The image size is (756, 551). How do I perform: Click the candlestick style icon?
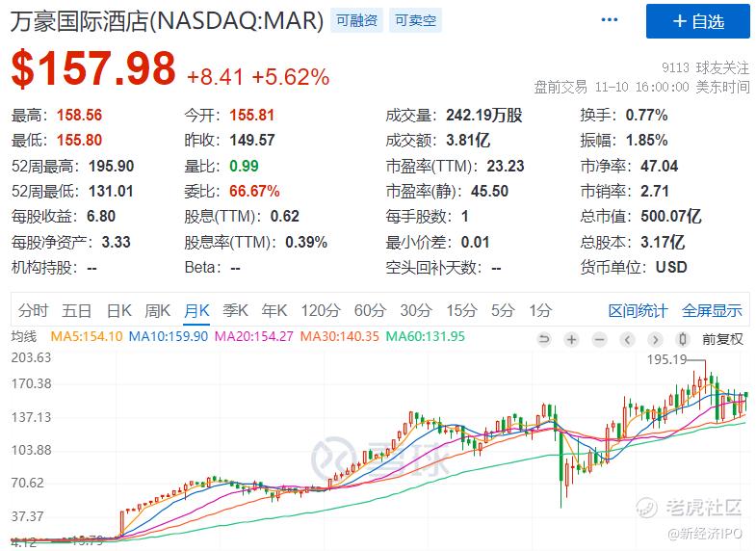[683, 339]
